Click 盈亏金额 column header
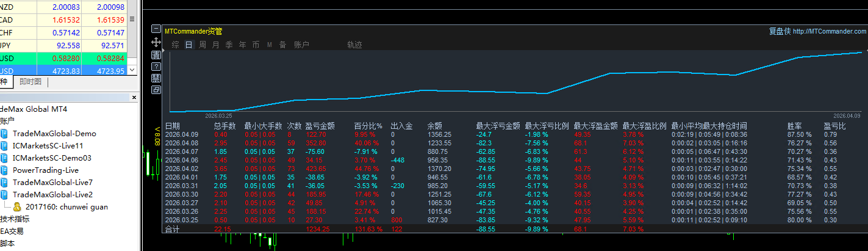The image size is (868, 251). tap(320, 126)
